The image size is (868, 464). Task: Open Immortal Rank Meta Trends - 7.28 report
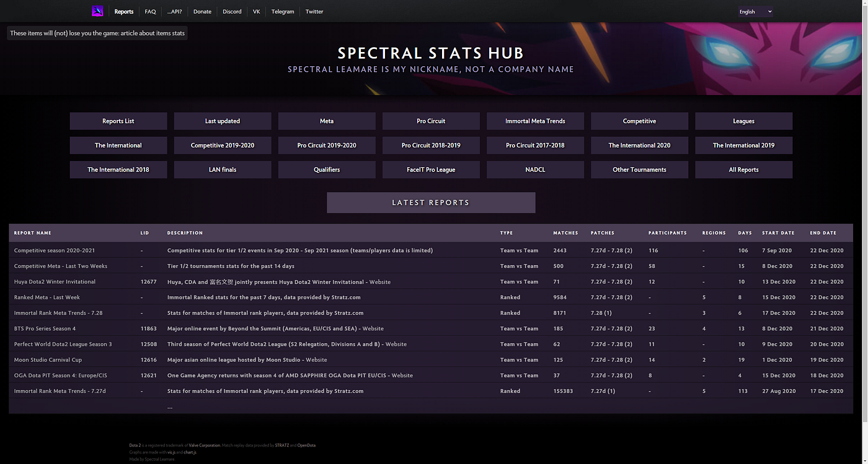pos(58,313)
